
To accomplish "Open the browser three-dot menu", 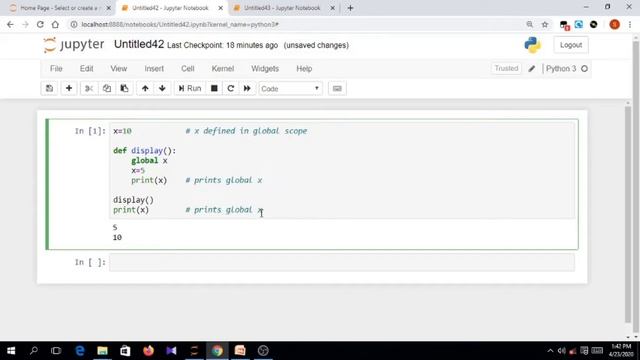I will [x=630, y=24].
